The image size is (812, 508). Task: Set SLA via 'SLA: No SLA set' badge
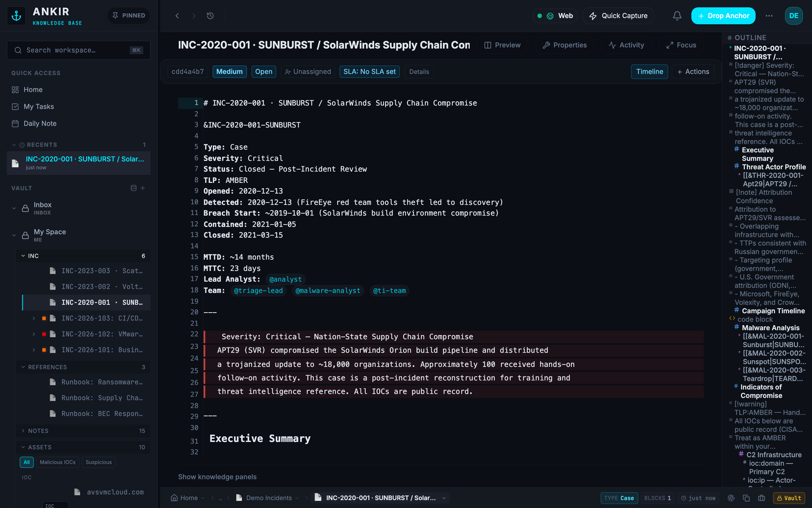(369, 72)
